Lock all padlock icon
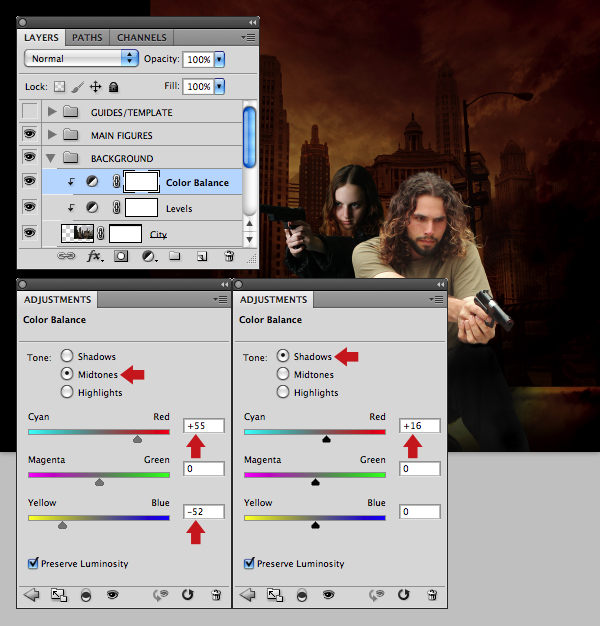 113,87
